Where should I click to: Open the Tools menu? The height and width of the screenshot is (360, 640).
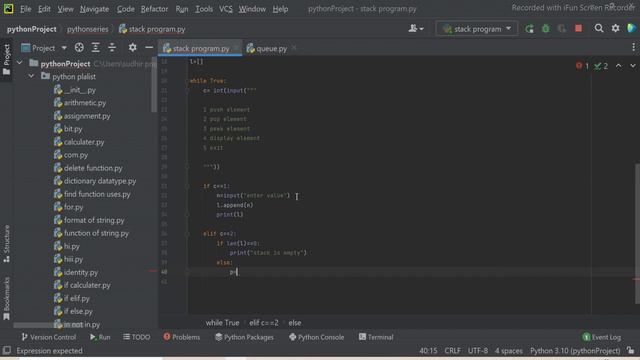204,9
